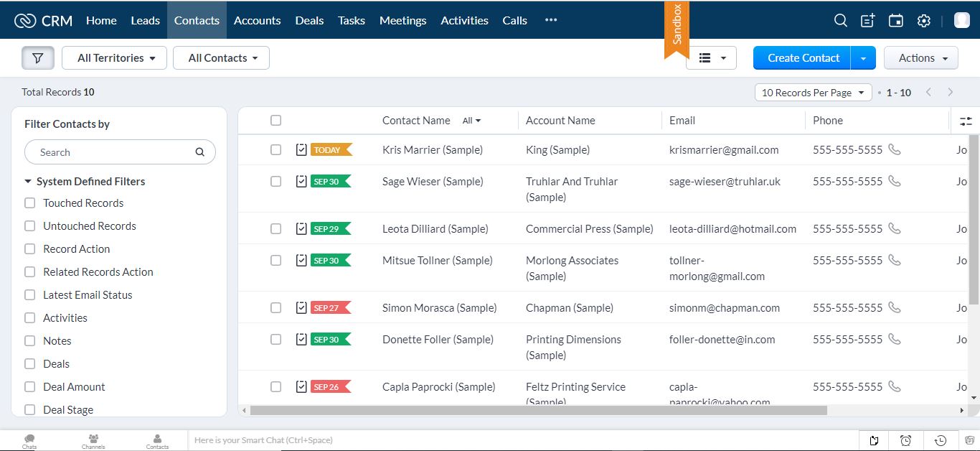The width and height of the screenshot is (980, 451).
Task: Open the reminders alarm clock icon
Action: pos(905,440)
